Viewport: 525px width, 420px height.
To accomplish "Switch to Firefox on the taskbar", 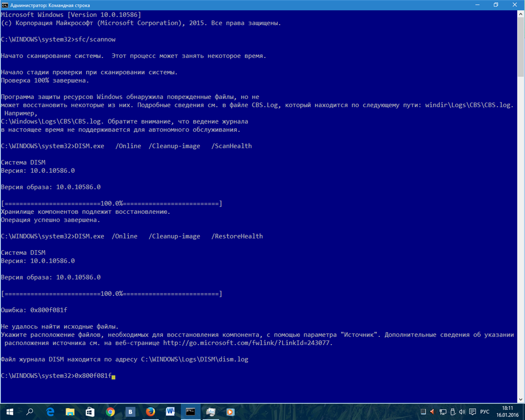I will [150, 412].
